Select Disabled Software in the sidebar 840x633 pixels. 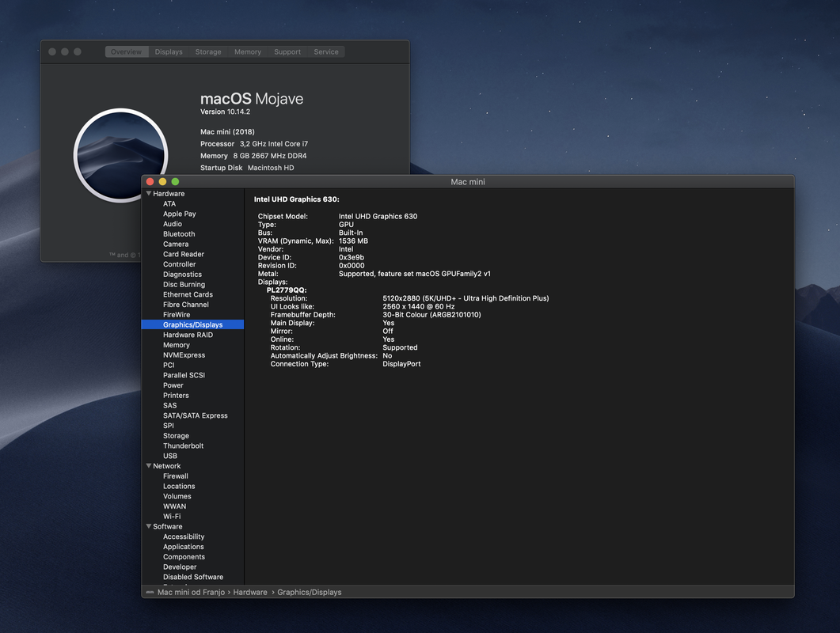pos(193,578)
